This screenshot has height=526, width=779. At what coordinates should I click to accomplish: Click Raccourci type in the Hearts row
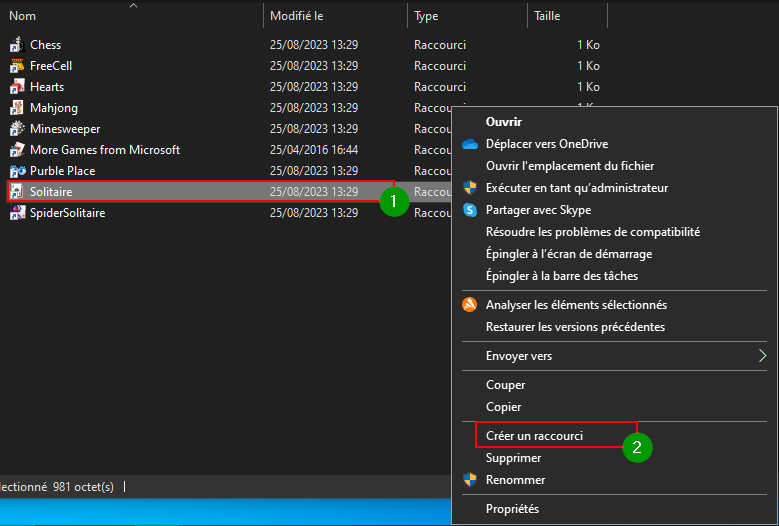pyautogui.click(x=440, y=87)
